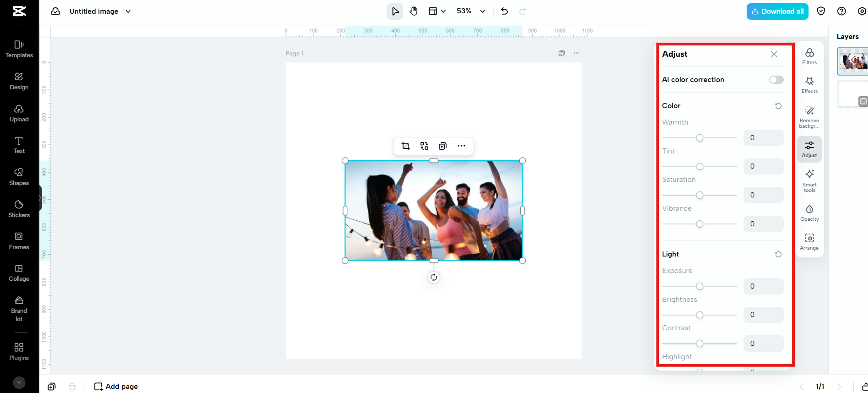Open Remove background tool
This screenshot has height=393, width=868.
809,117
